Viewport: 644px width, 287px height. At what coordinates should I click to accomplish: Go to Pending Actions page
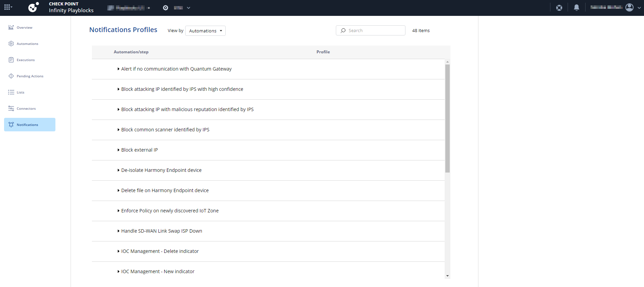(30, 76)
